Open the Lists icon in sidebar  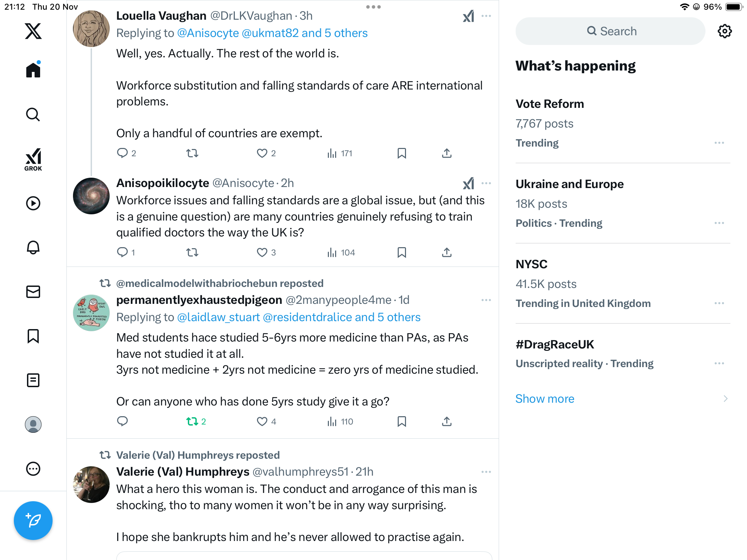(x=33, y=380)
